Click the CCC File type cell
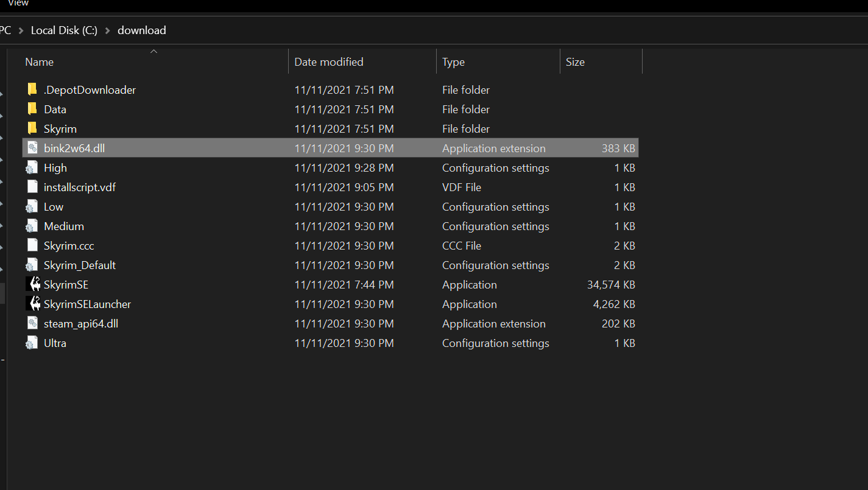The image size is (868, 490). [x=462, y=246]
